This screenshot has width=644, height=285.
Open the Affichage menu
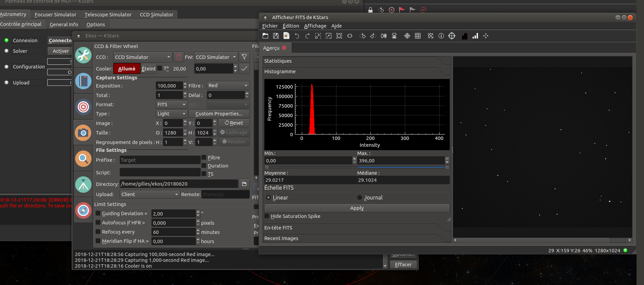(315, 26)
